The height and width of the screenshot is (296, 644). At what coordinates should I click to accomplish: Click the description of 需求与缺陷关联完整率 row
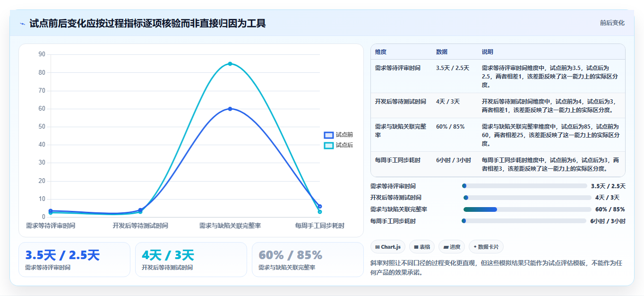tap(550, 135)
